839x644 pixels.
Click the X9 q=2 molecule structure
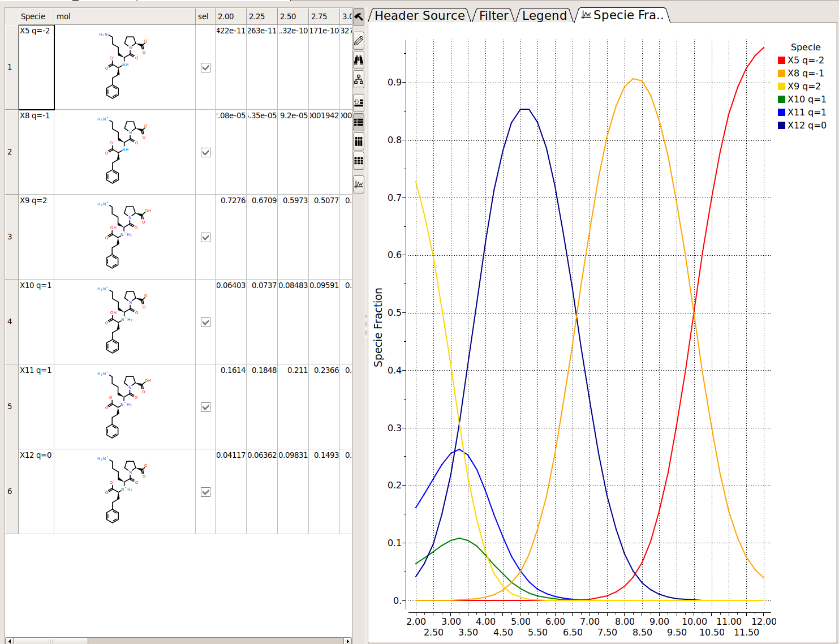(x=124, y=235)
